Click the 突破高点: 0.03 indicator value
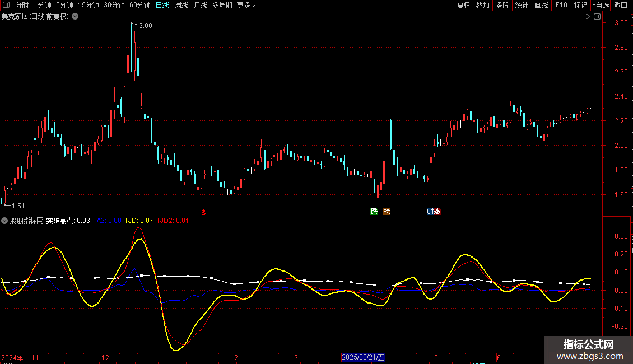 click(68, 221)
